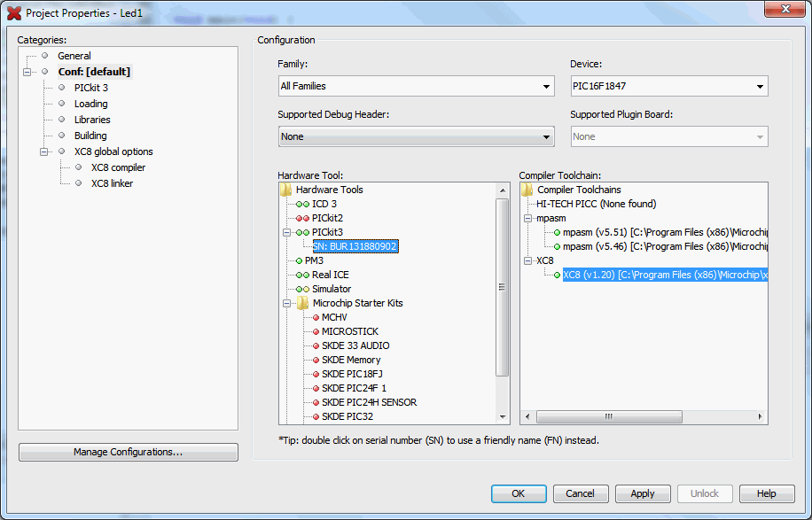Image resolution: width=812 pixels, height=520 pixels.
Task: Open Help for Project Properties
Action: pos(767,494)
